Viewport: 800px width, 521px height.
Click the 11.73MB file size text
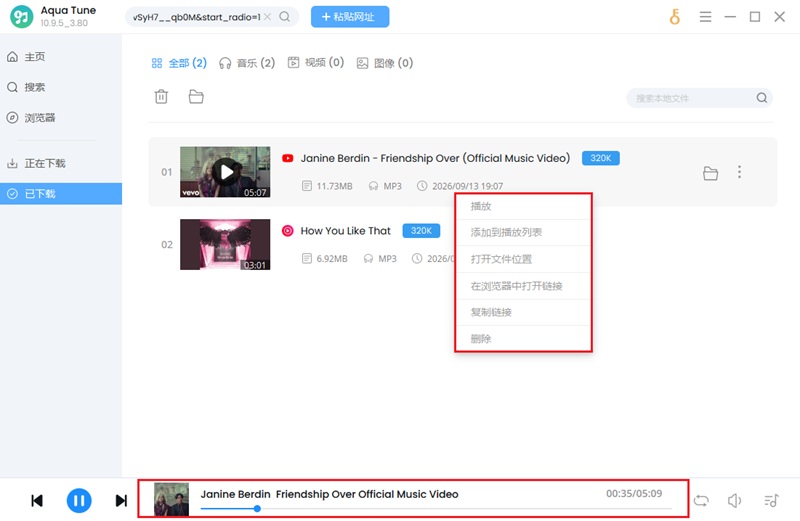[x=334, y=186]
